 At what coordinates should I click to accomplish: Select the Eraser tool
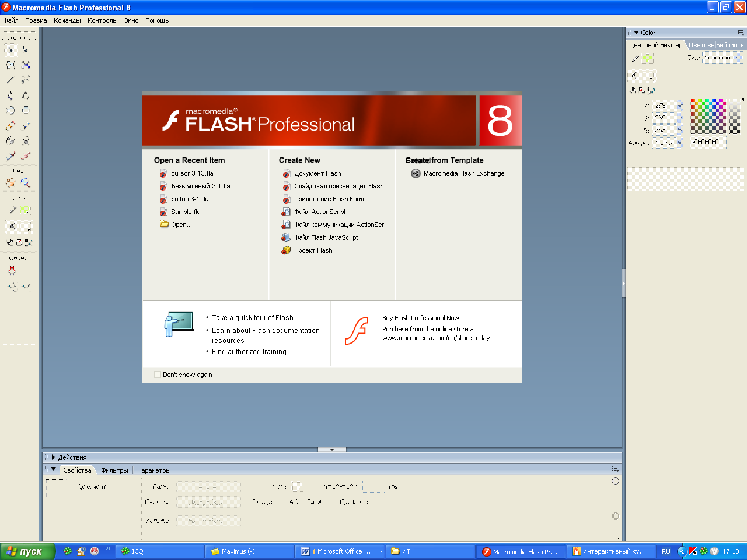tap(26, 156)
